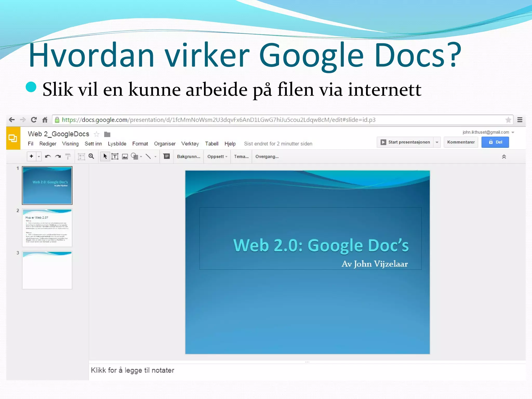
Task: Select the paint format tool
Action: (68, 156)
